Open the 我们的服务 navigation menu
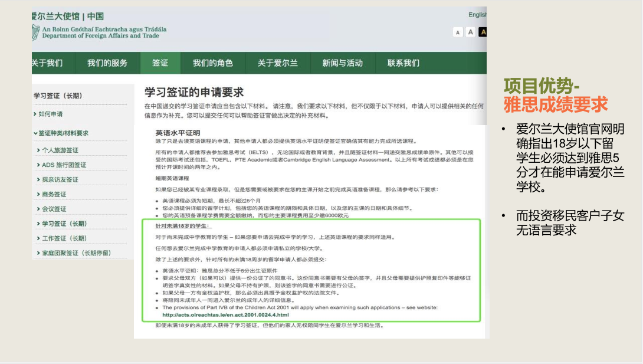The height and width of the screenshot is (364, 643). click(107, 63)
